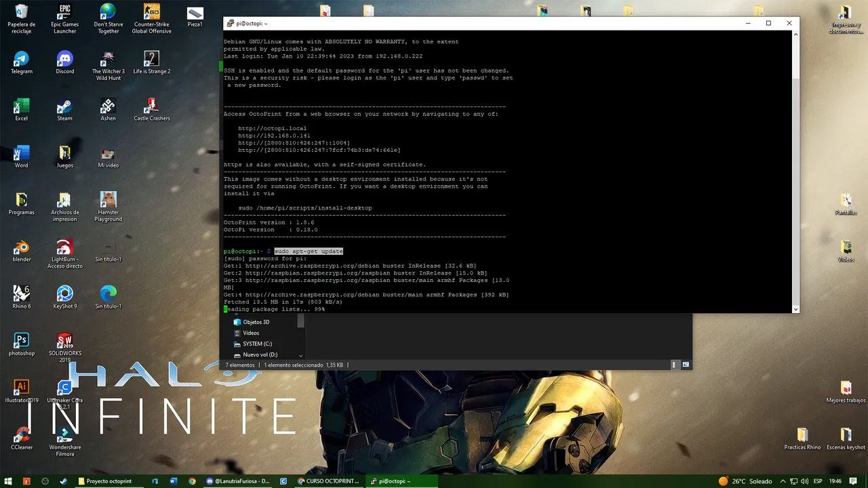The image size is (868, 488).
Task: Show hidden system tray icons
Action: (785, 481)
